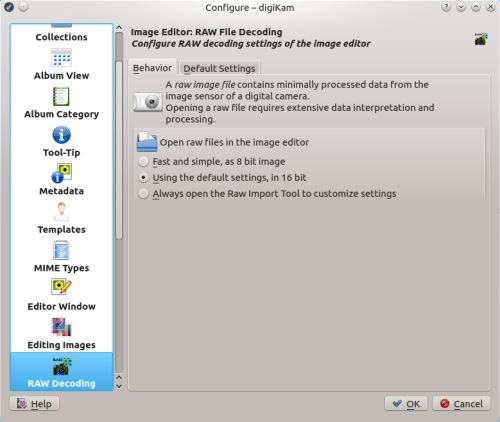The height and width of the screenshot is (422, 500).
Task: Click the Collections sidebar label
Action: point(61,37)
